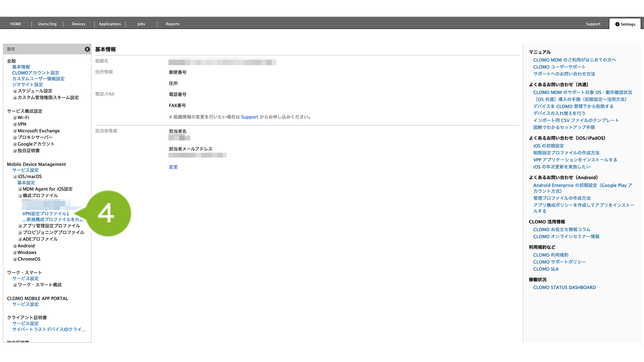Viewport: 644px width, 362px height.
Task: Expand the ChromeOS tree node
Action: point(15,259)
